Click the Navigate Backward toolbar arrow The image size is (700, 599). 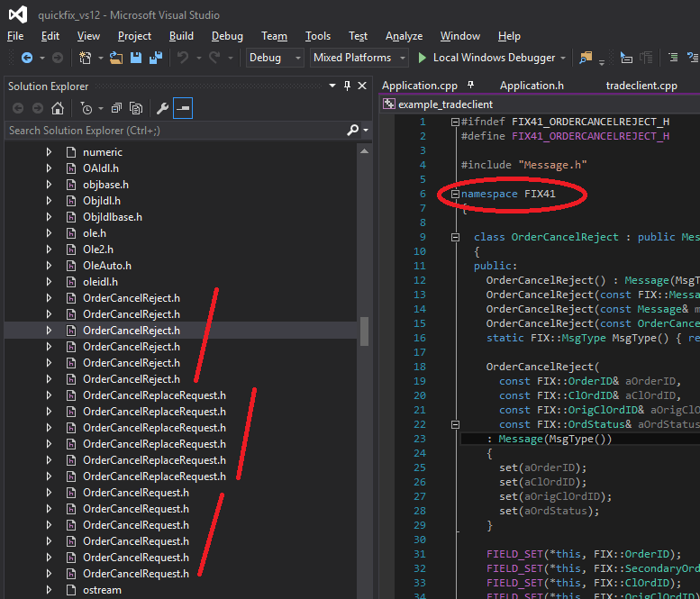27,58
